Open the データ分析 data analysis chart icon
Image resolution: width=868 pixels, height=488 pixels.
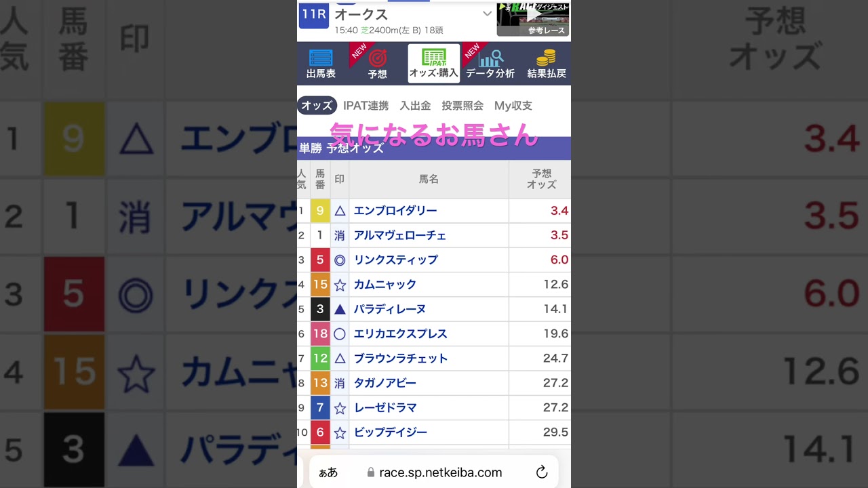[x=490, y=63]
